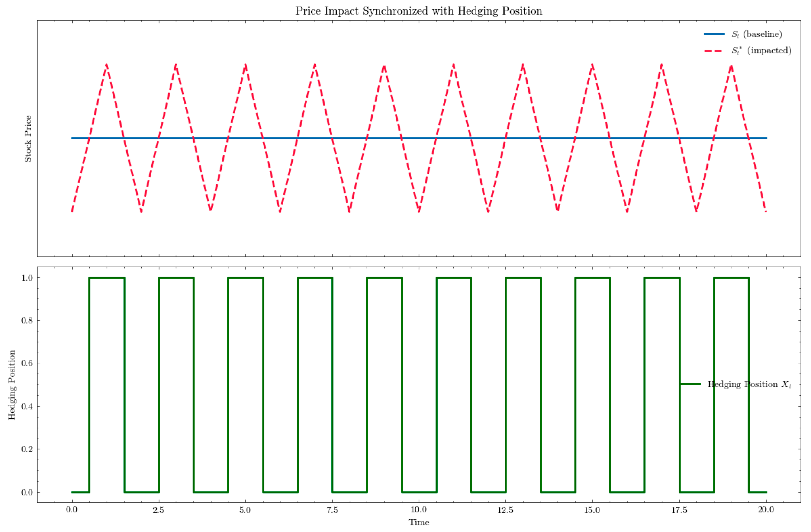Click the 10.0 x-axis tick label

418,510
